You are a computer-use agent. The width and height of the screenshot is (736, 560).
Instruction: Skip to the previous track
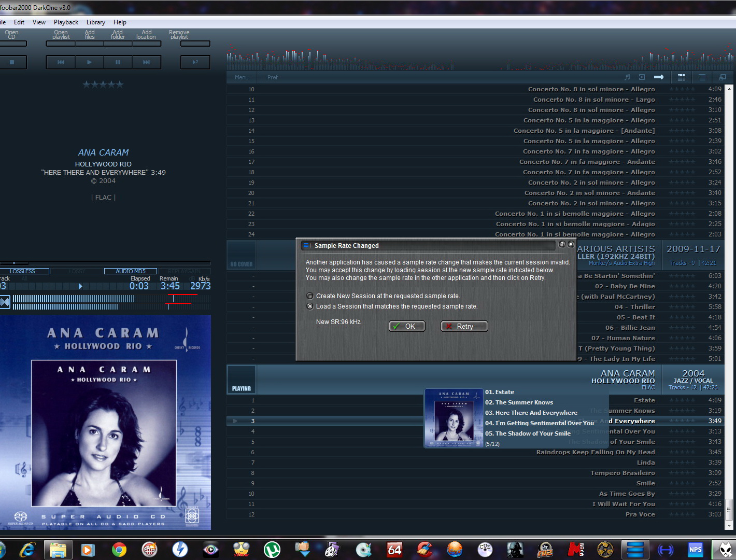point(61,62)
